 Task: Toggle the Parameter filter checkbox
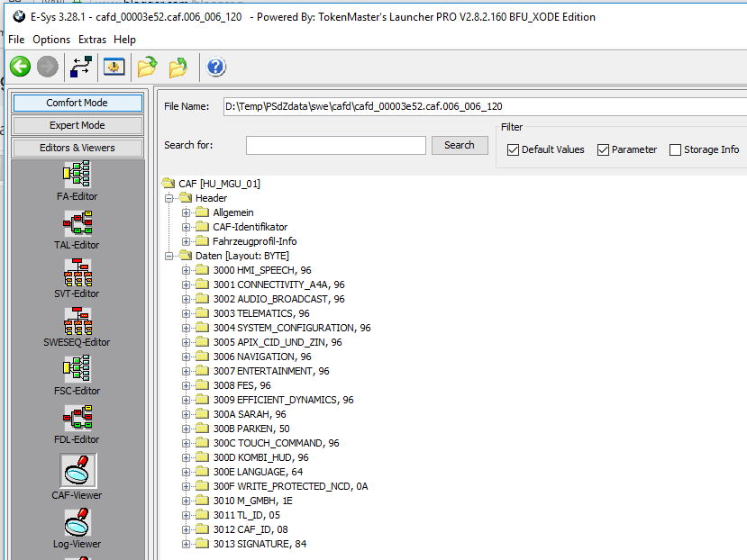(603, 150)
